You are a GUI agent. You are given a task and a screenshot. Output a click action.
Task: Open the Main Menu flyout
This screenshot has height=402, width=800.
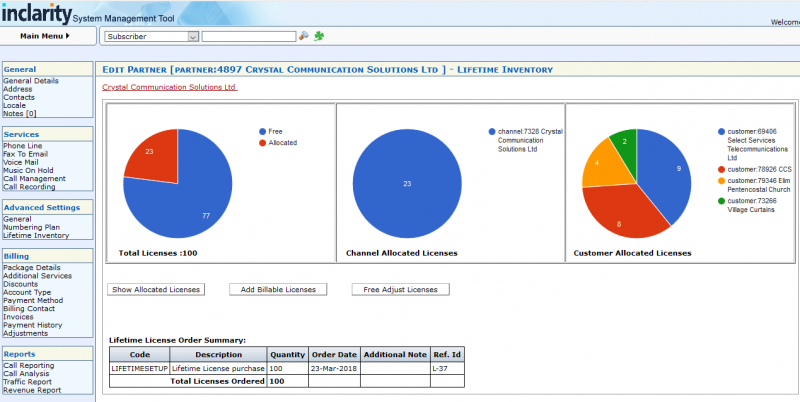click(x=45, y=36)
